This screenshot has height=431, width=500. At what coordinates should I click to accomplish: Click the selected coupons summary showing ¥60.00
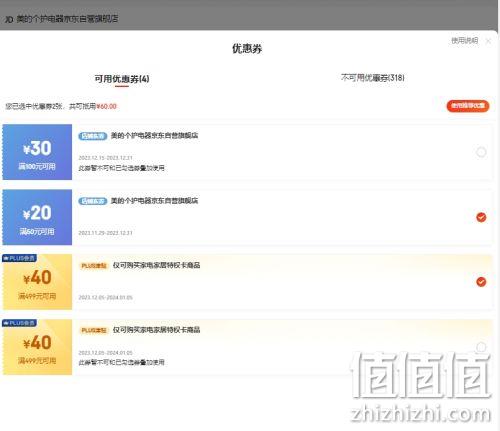(61, 106)
